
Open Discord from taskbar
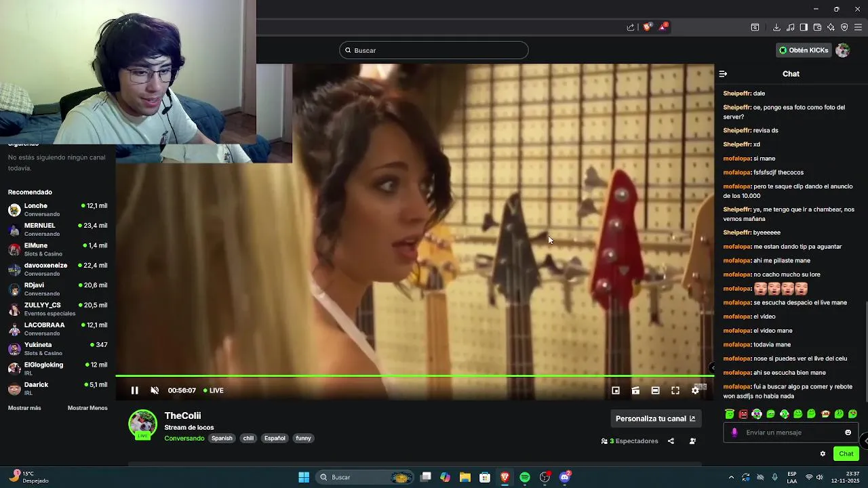[565, 477]
